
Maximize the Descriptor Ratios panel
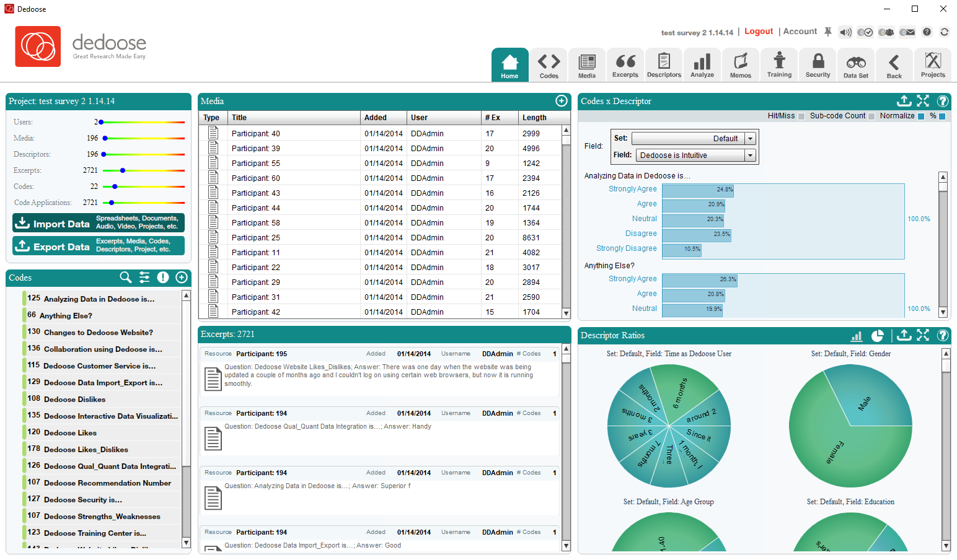tap(923, 335)
